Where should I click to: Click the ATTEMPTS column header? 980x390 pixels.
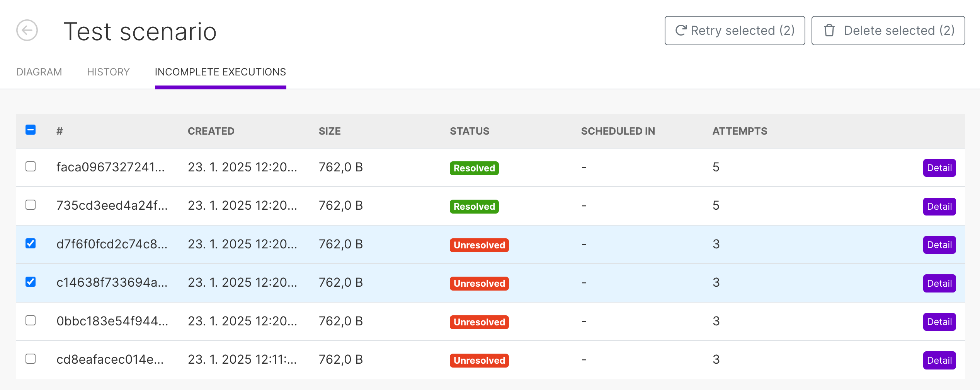click(740, 131)
